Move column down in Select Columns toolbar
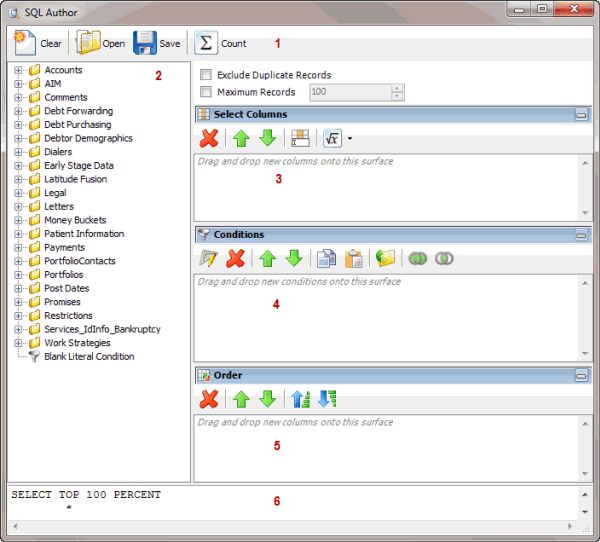This screenshot has width=600, height=542. click(x=267, y=138)
